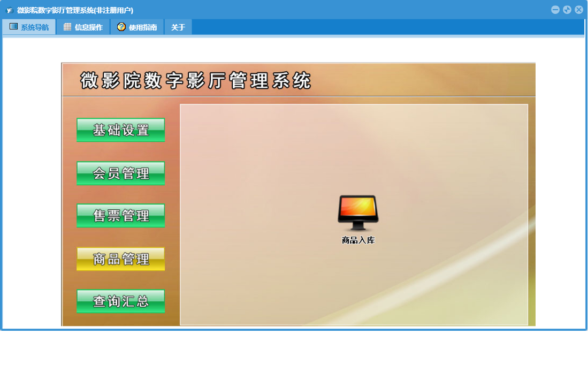
Task: Open 会员管理 section
Action: 121,173
